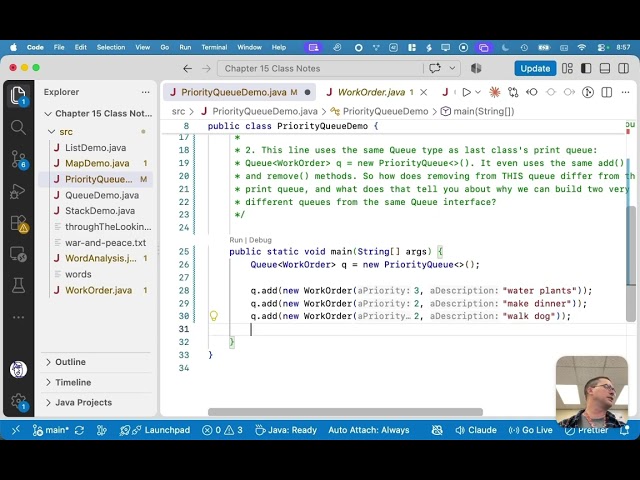640x480 pixels.
Task: Switch to PriorityQueueDemo.java tab
Action: pos(239,92)
